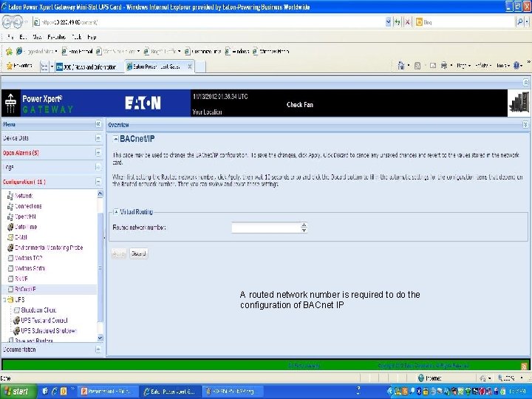
Task: Select the Date/Time configuration item
Action: (x=26, y=227)
